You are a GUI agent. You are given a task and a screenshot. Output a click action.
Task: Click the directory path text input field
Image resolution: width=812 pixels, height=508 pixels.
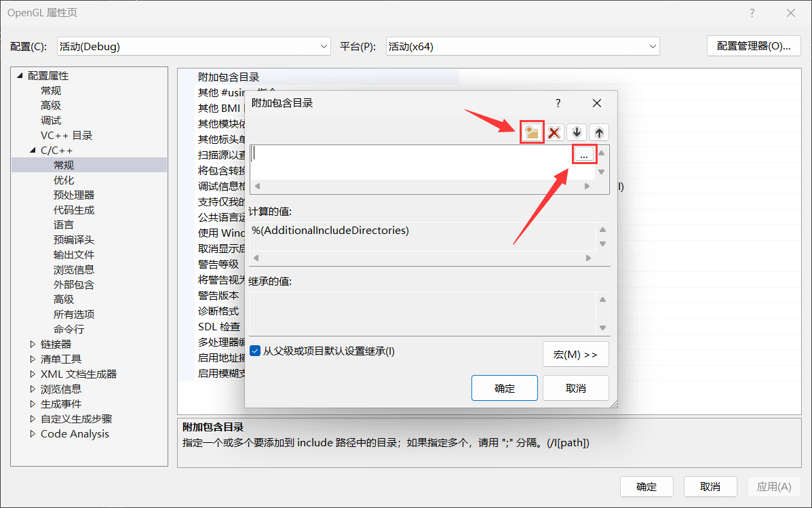(x=412, y=155)
